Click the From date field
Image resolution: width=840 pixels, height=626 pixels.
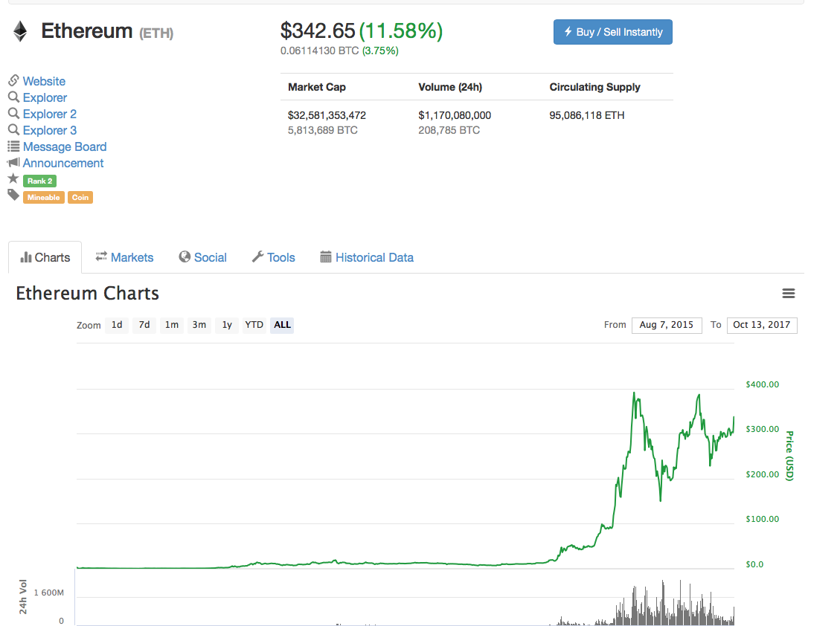[x=667, y=325]
